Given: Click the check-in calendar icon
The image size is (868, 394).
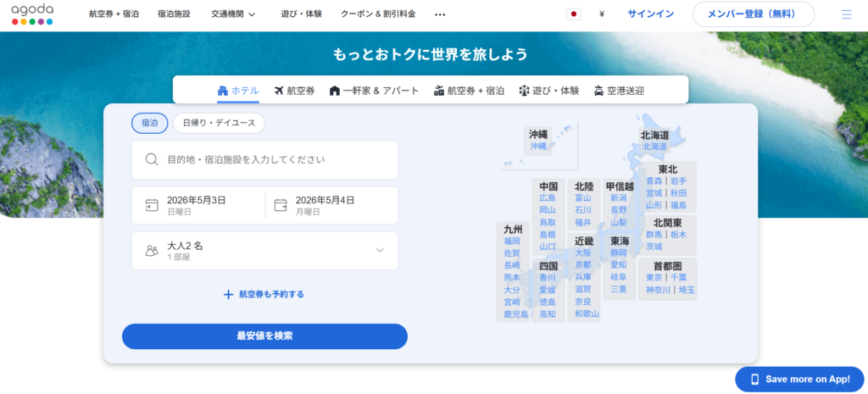Looking at the screenshot, I should (x=152, y=205).
